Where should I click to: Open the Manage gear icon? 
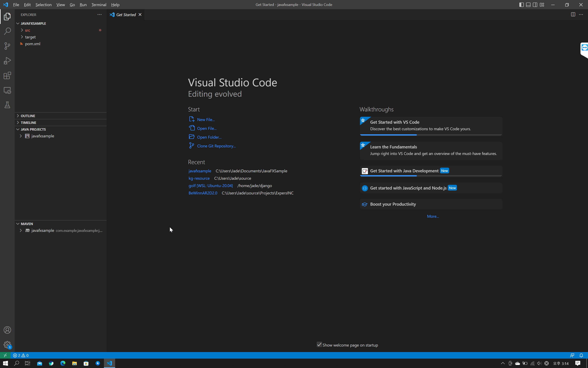[7, 345]
